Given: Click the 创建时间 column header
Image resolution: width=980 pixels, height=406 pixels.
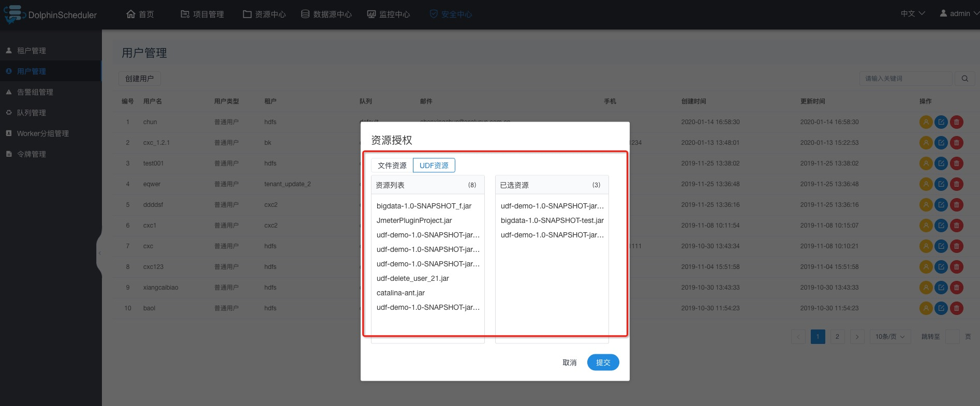Looking at the screenshot, I should click(x=694, y=101).
